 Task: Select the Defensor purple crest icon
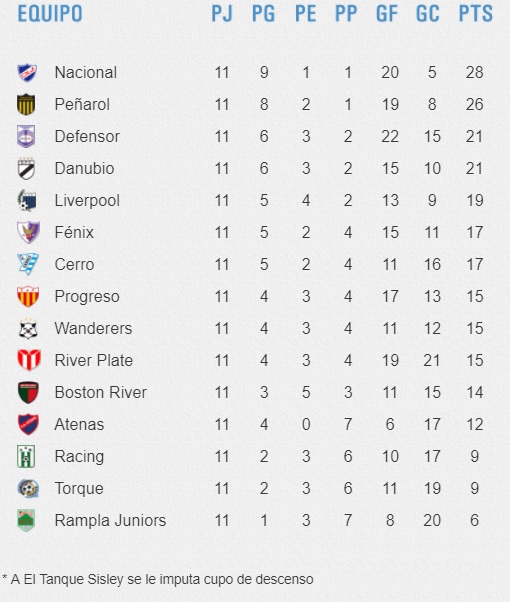tap(26, 136)
